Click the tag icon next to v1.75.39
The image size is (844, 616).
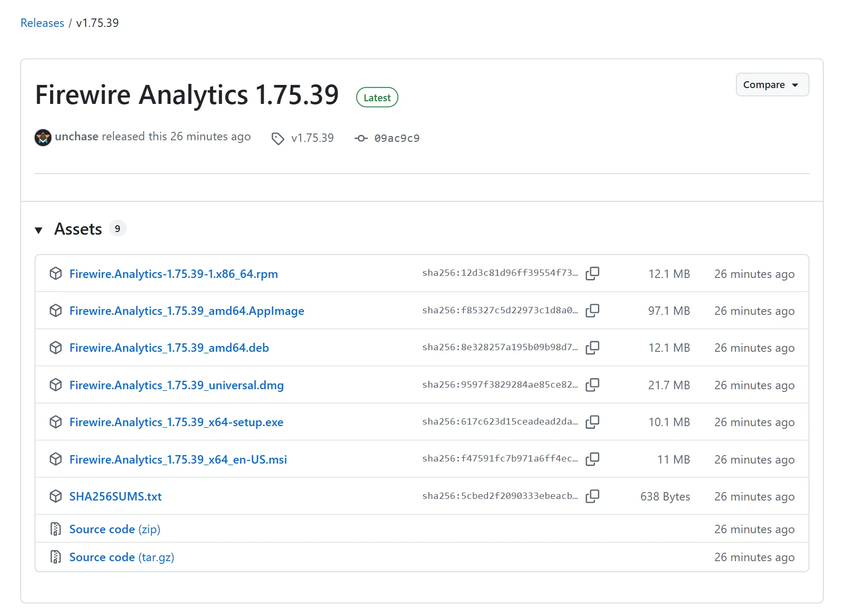[x=277, y=139]
